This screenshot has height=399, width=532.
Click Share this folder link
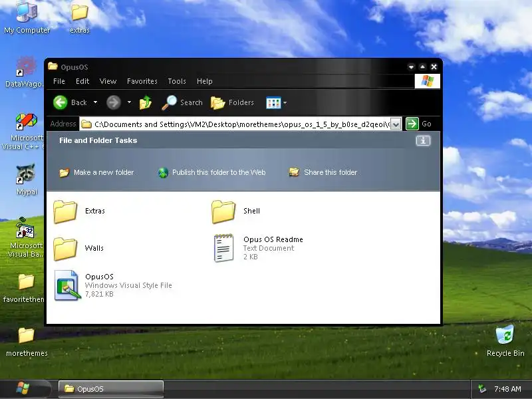click(x=323, y=172)
